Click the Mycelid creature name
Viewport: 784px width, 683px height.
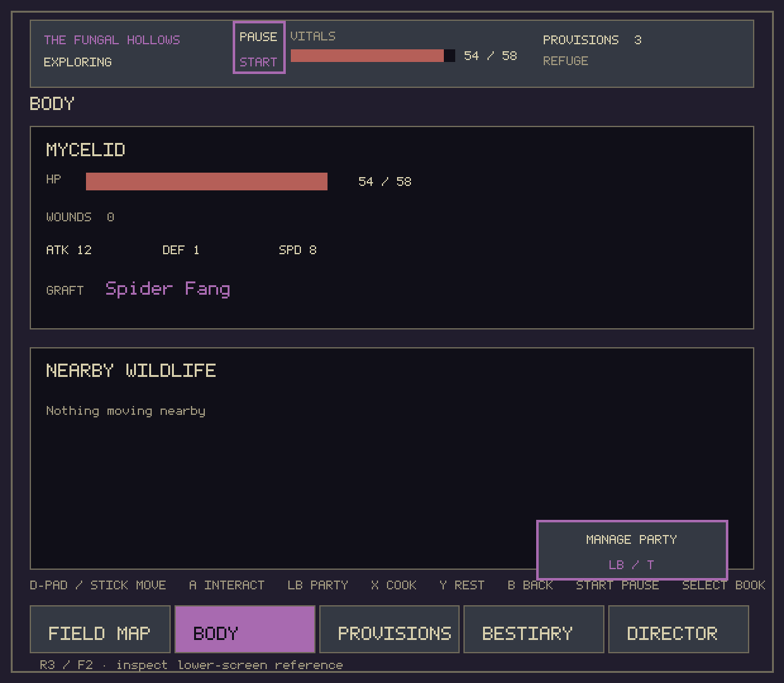(85, 150)
